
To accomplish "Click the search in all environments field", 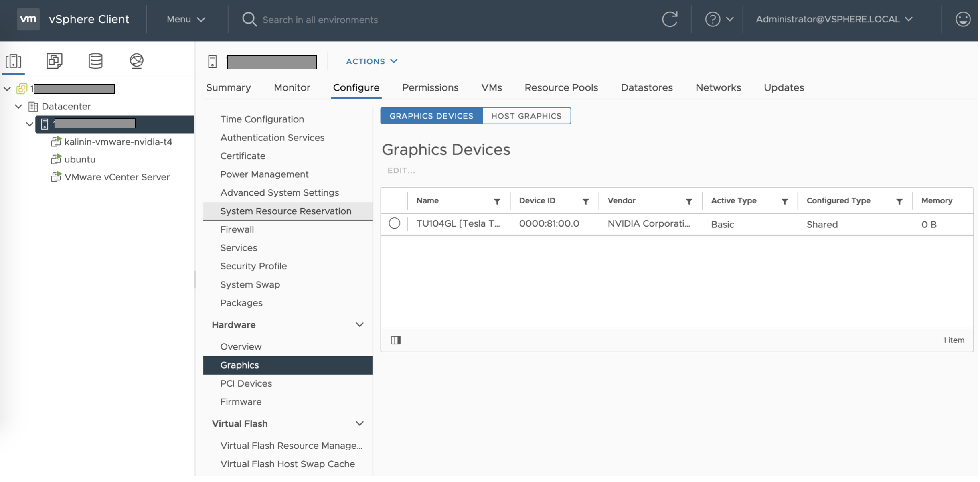I will pyautogui.click(x=321, y=20).
